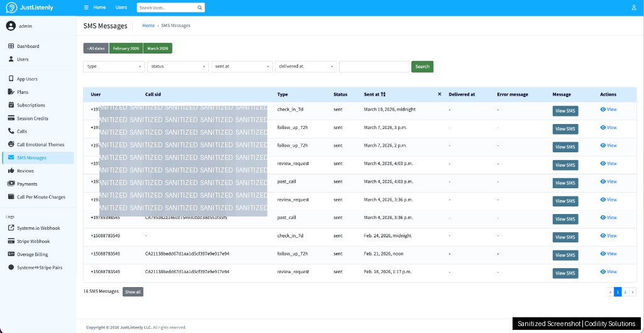Open the Home item in the top navbar

point(99,8)
